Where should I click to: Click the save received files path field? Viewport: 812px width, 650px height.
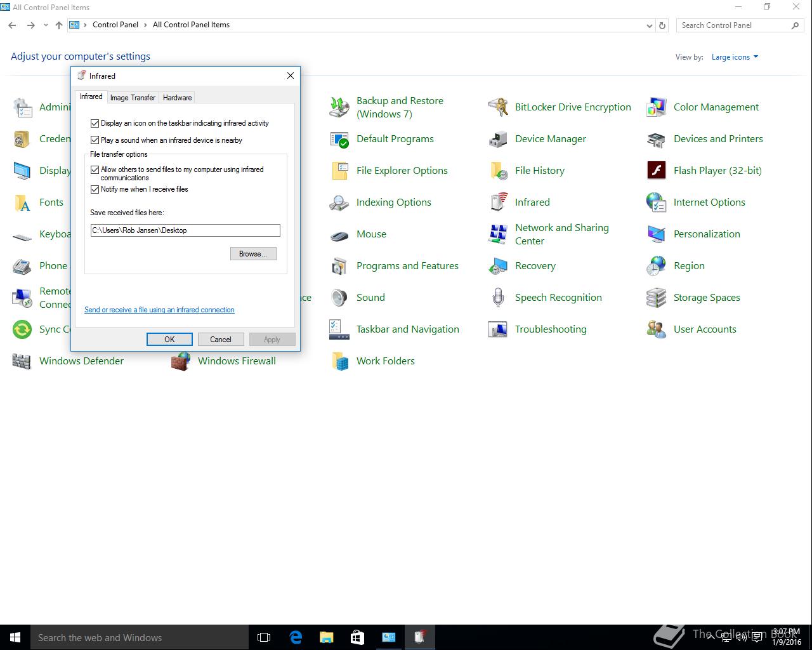[185, 230]
